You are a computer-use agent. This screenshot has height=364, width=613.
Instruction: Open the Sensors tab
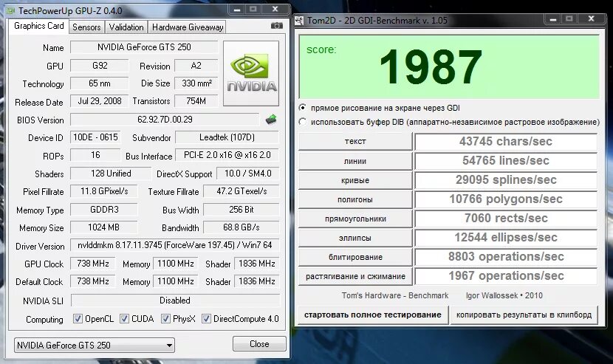click(x=86, y=27)
